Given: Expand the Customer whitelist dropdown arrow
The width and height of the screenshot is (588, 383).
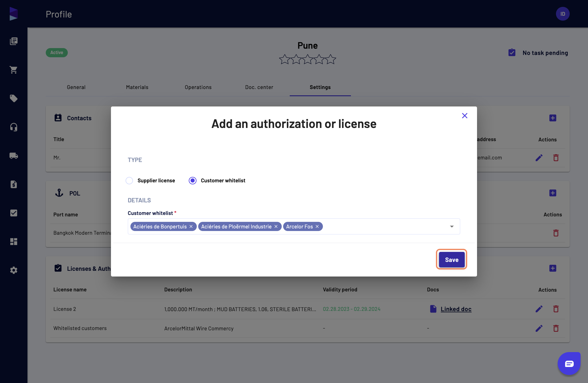Looking at the screenshot, I should point(452,226).
